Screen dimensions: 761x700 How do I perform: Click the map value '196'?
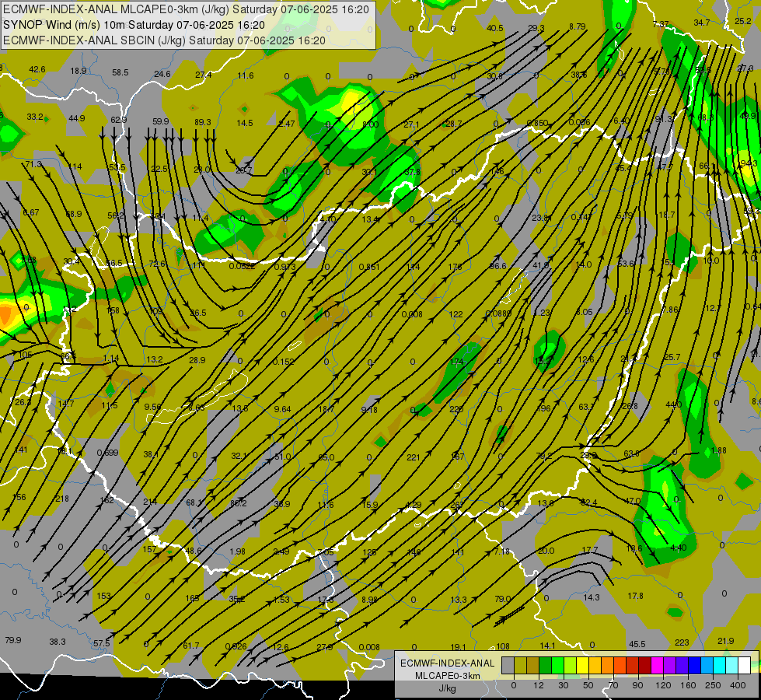coord(544,408)
